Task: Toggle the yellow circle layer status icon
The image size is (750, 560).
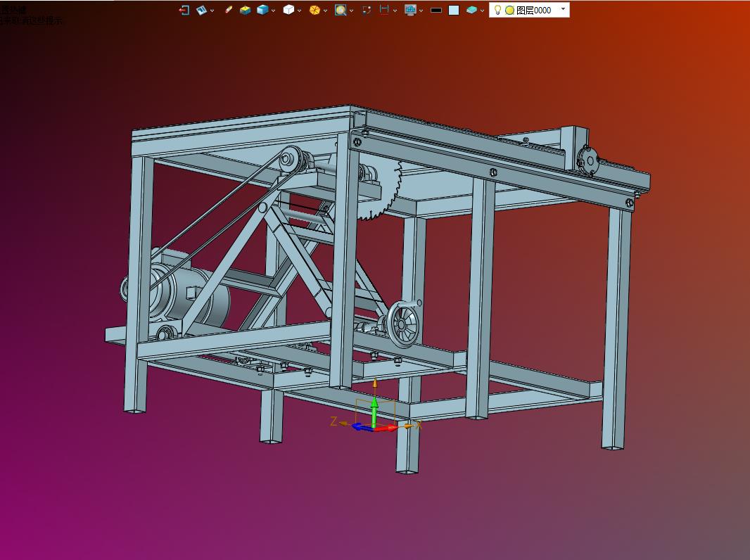Action: click(509, 11)
